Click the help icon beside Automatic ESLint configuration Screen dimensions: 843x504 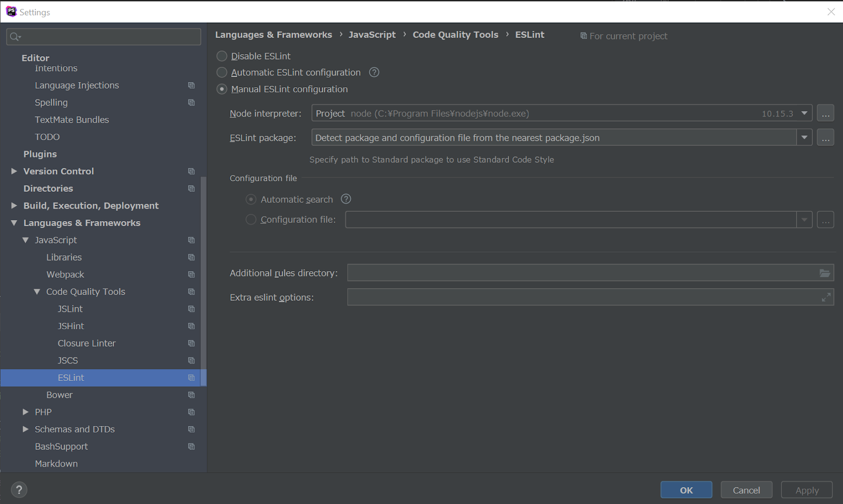pyautogui.click(x=374, y=73)
